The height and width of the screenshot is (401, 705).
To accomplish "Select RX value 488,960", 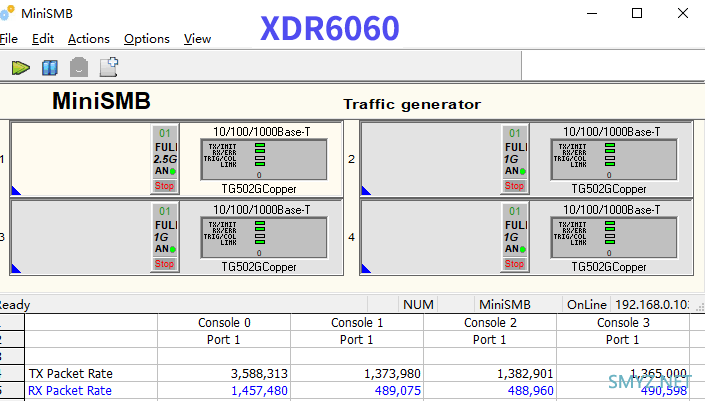I will click(531, 391).
